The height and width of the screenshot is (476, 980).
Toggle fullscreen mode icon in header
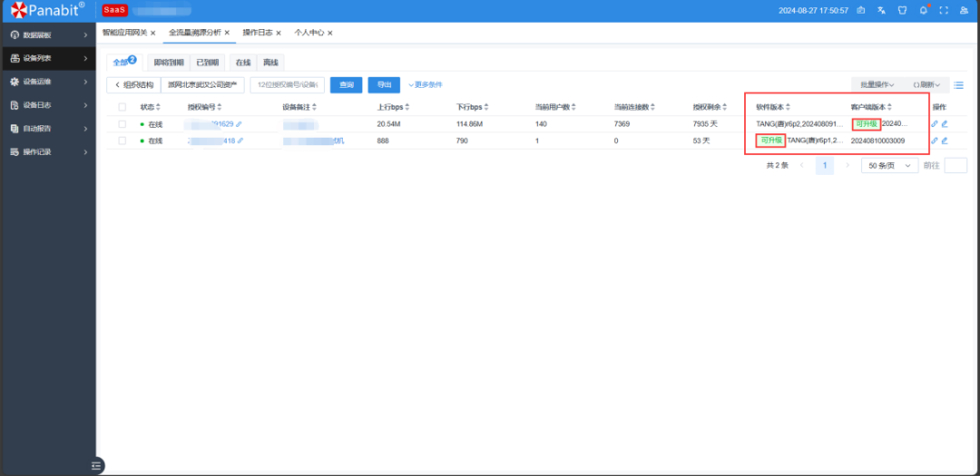[944, 10]
